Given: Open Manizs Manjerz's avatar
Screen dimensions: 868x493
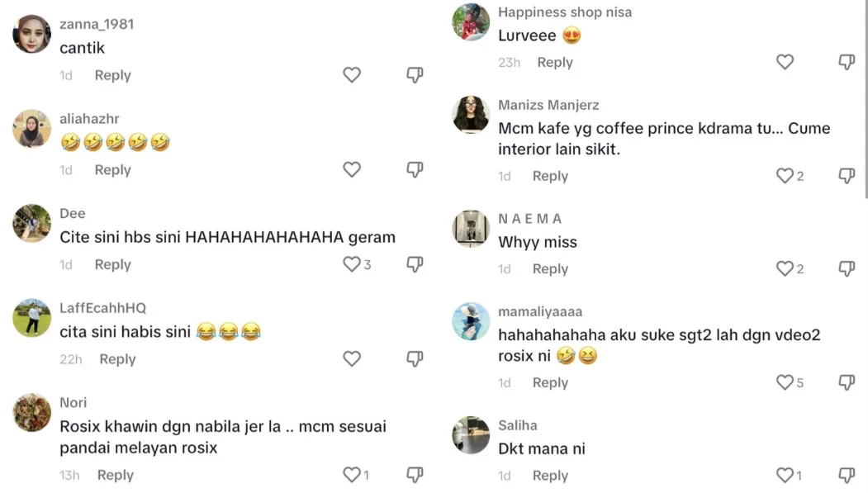Looking at the screenshot, I should tap(471, 114).
